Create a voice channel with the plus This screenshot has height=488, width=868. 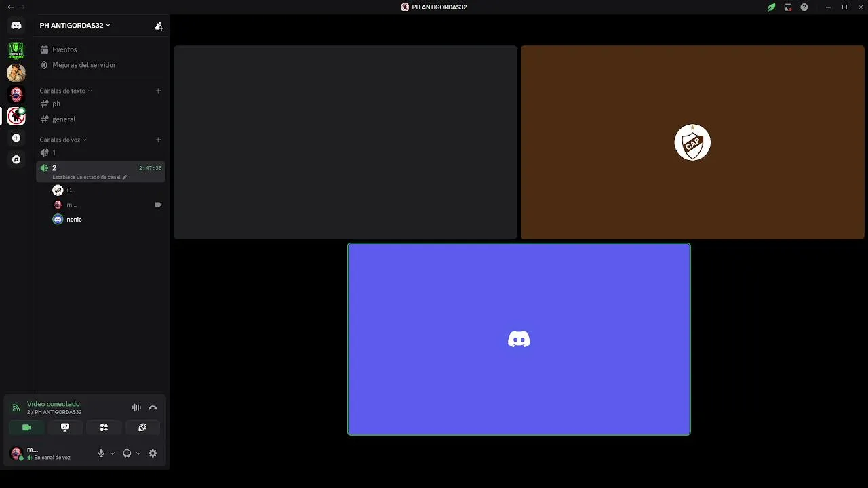point(158,140)
